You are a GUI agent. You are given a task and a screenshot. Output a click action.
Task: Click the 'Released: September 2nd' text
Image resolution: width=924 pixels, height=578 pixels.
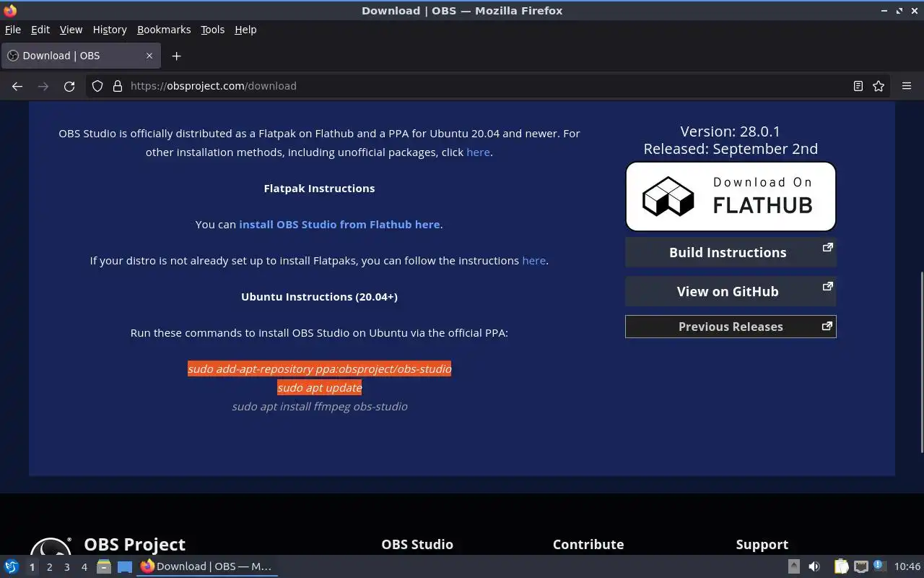[x=731, y=149]
